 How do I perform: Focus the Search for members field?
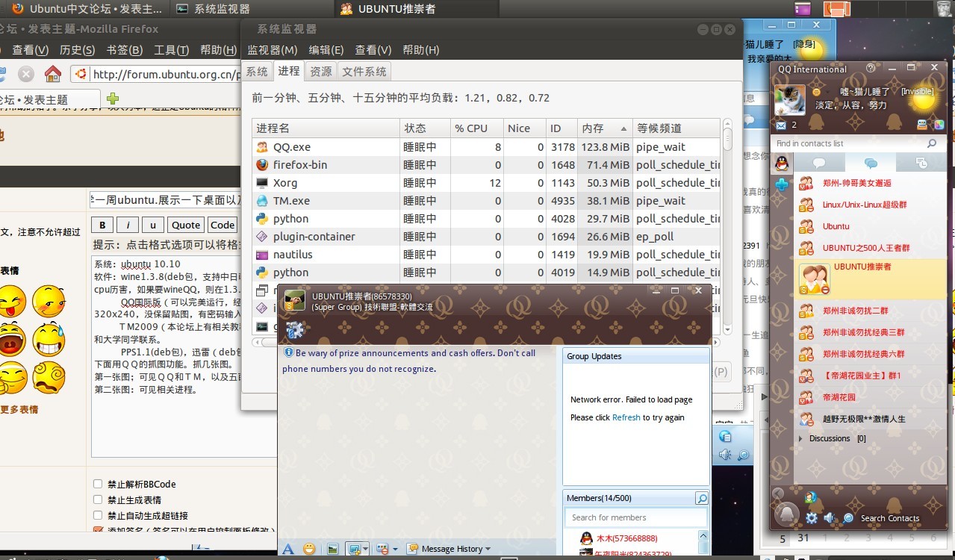636,517
